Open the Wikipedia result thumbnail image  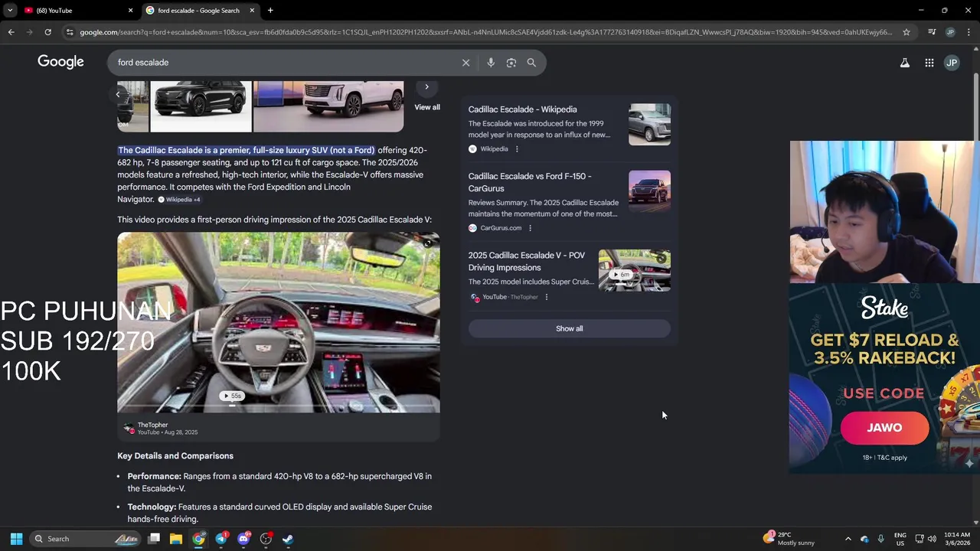(649, 124)
